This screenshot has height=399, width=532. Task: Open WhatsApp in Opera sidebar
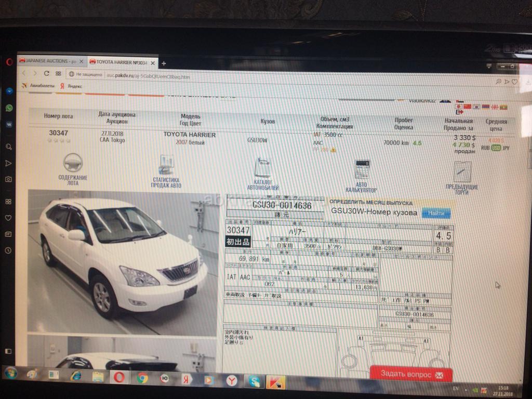click(9, 108)
